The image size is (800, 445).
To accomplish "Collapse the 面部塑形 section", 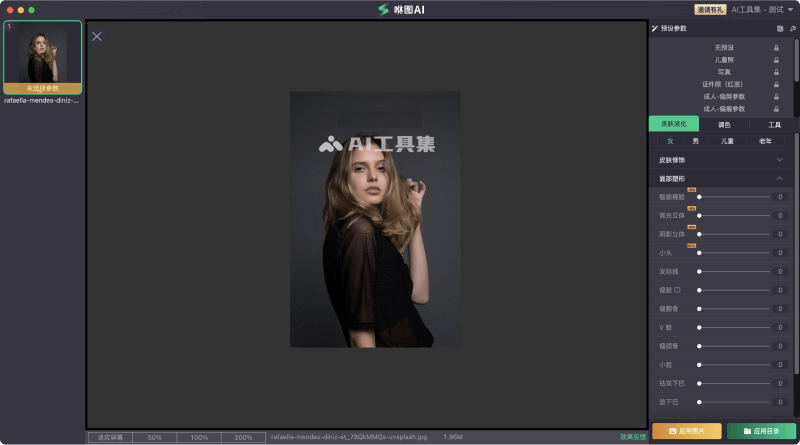I will pyautogui.click(x=779, y=179).
